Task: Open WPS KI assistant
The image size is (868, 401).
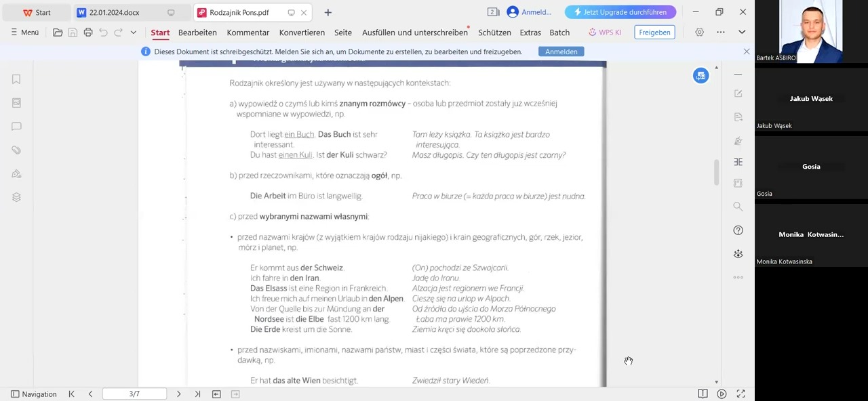Action: (605, 33)
